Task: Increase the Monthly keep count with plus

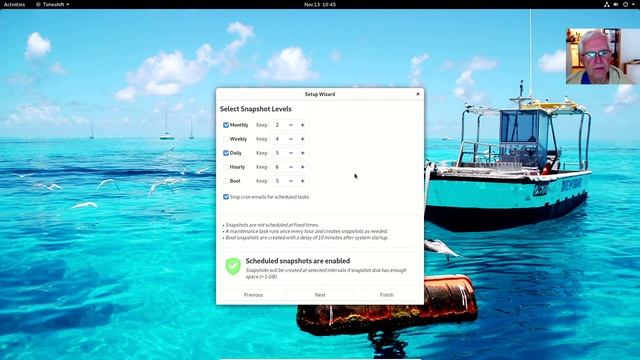Action: coord(302,125)
